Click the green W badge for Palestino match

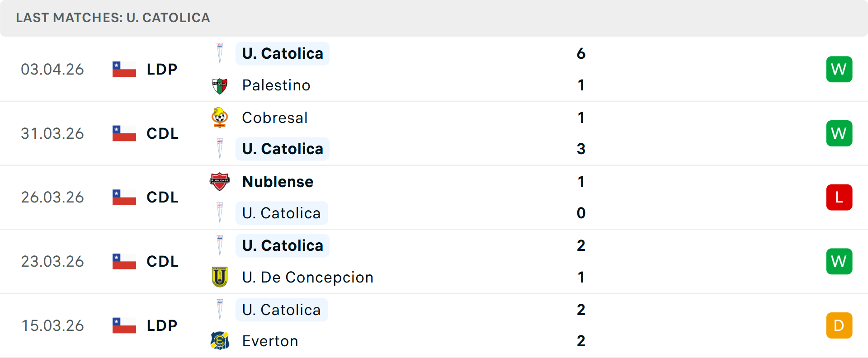[x=839, y=69]
